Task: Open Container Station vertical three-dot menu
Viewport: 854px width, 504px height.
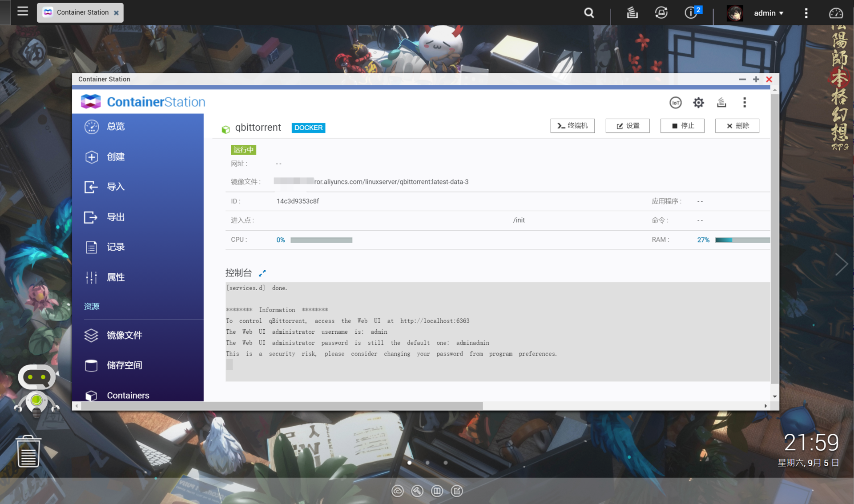Action: pos(745,103)
